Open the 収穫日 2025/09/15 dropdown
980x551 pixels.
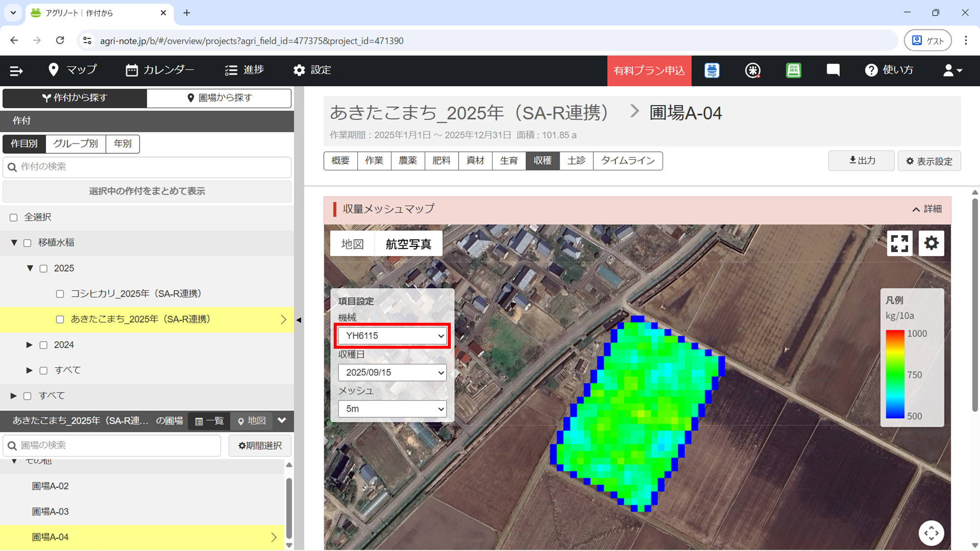point(392,373)
